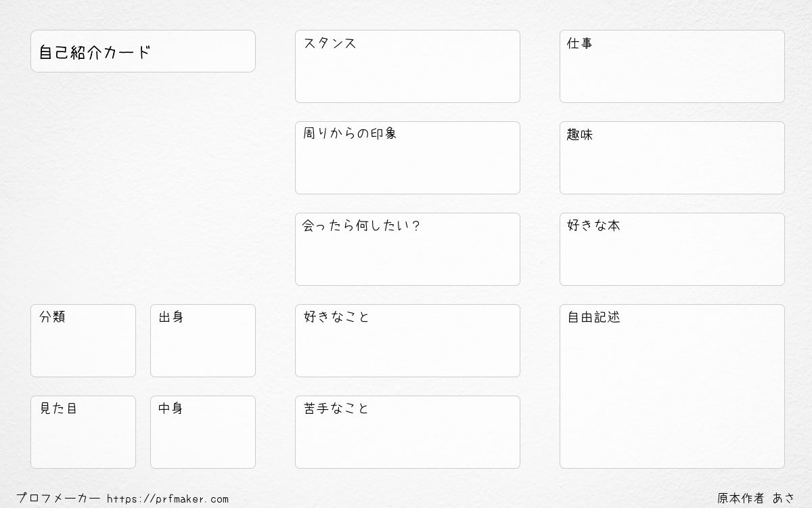Select the 中身 field

(x=203, y=432)
